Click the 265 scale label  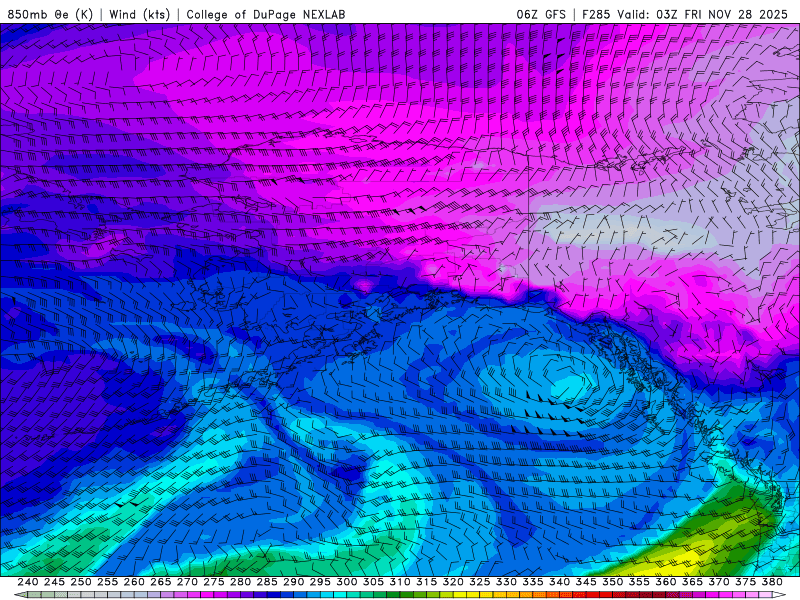click(x=161, y=582)
